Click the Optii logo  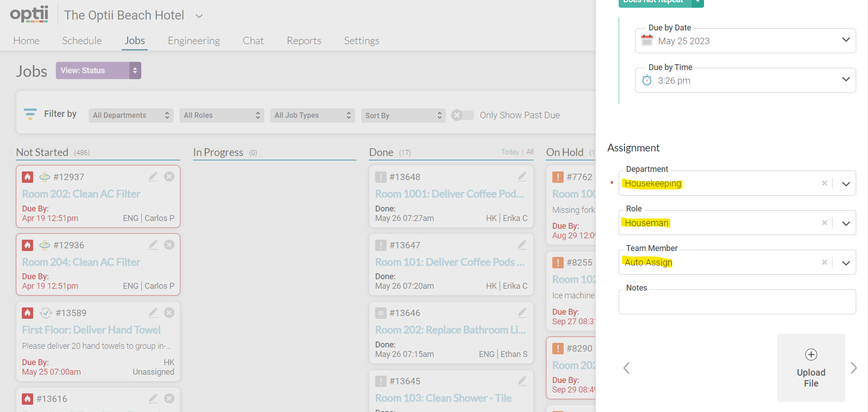pyautogui.click(x=29, y=14)
